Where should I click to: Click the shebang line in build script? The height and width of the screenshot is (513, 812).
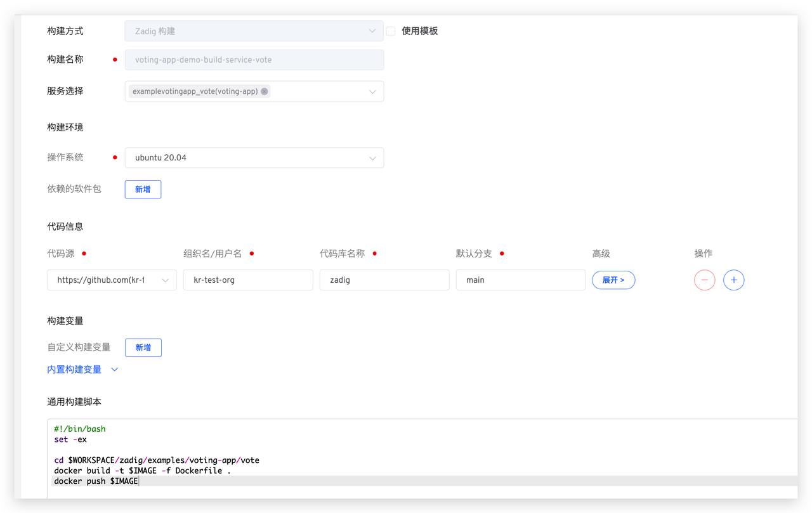point(80,429)
